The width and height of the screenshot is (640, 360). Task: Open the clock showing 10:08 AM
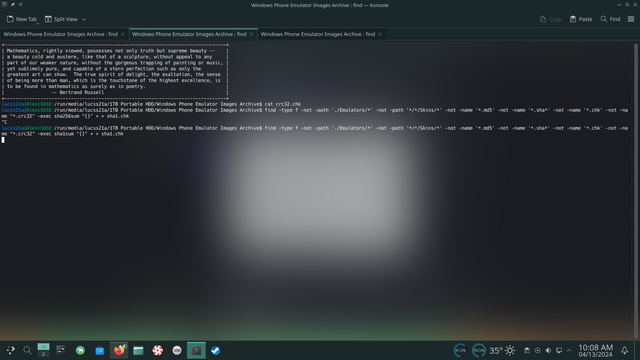[596, 350]
